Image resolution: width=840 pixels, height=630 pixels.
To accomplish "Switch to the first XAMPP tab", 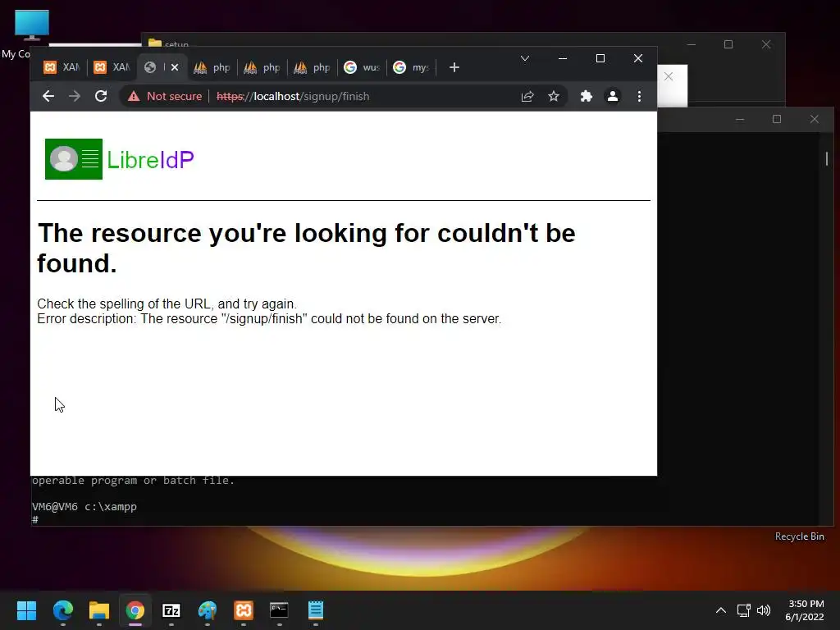I will click(61, 67).
